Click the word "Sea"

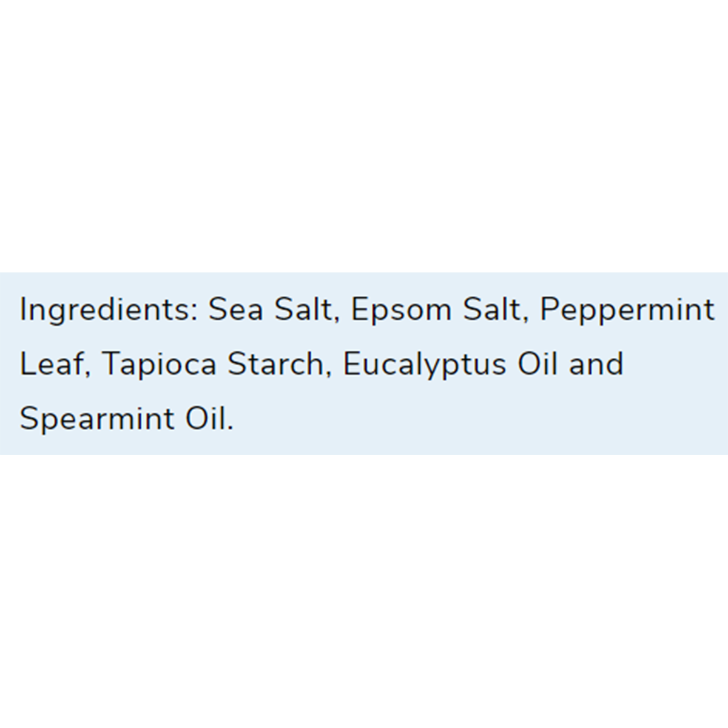point(236,309)
